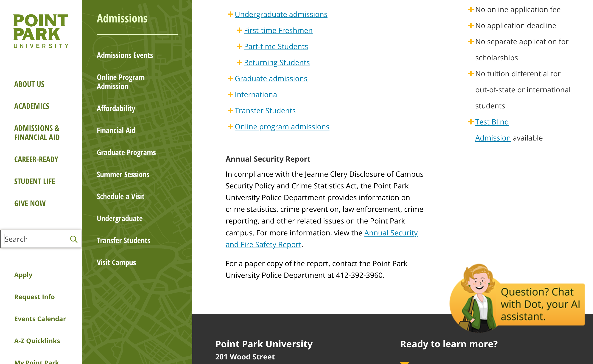Click the 'Annual Security Report' heading

click(x=268, y=159)
